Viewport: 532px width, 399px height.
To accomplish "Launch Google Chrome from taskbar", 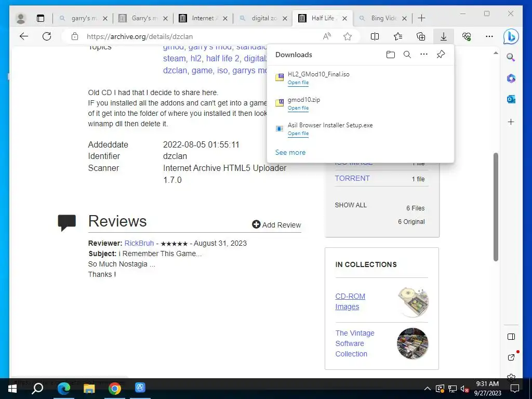I will pyautogui.click(x=115, y=389).
